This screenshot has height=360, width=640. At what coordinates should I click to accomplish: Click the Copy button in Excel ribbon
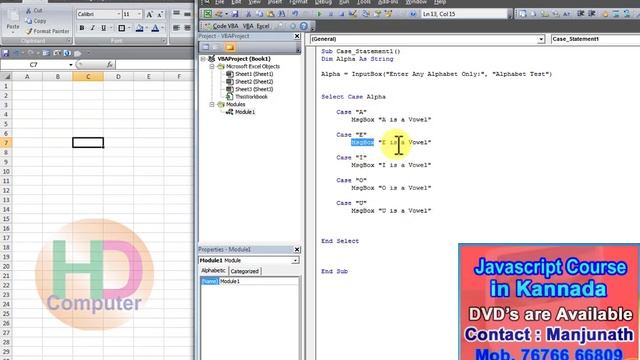[36, 21]
